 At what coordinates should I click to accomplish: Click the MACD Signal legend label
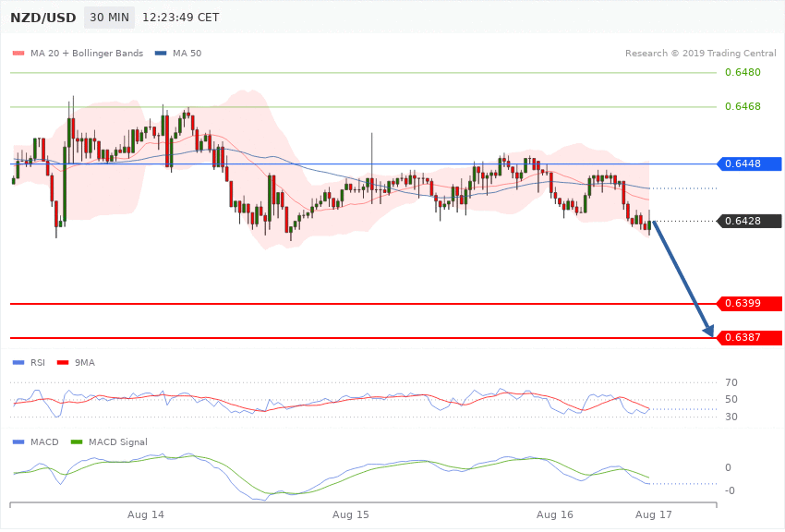click(118, 441)
